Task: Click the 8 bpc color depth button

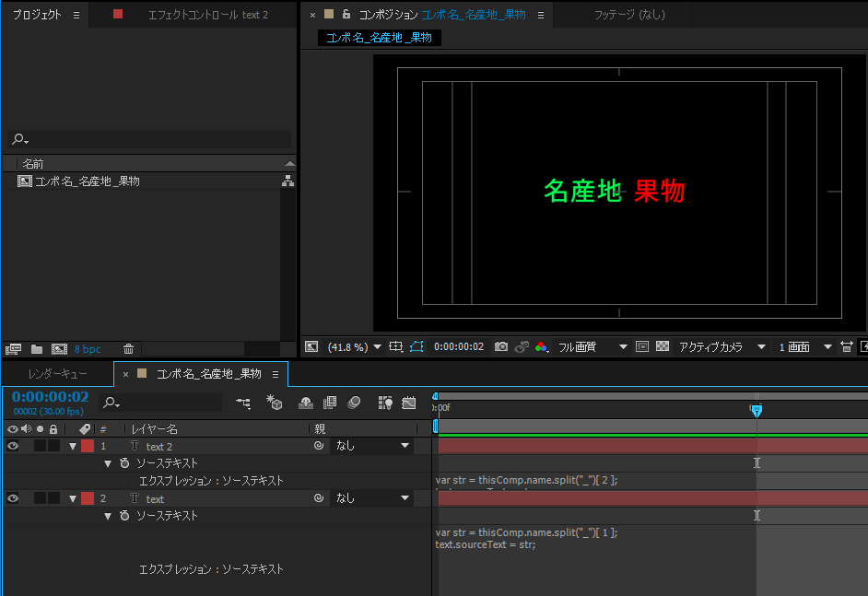Action: point(88,349)
